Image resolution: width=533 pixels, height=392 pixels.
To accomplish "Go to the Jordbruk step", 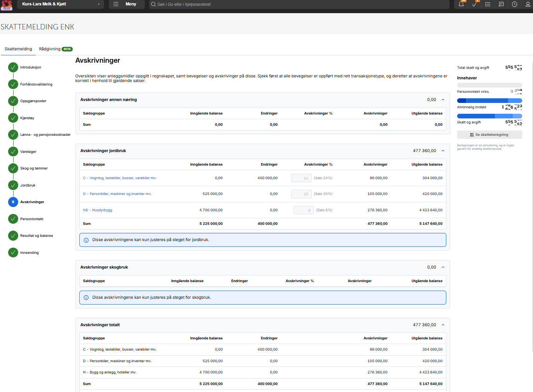I will pos(28,185).
